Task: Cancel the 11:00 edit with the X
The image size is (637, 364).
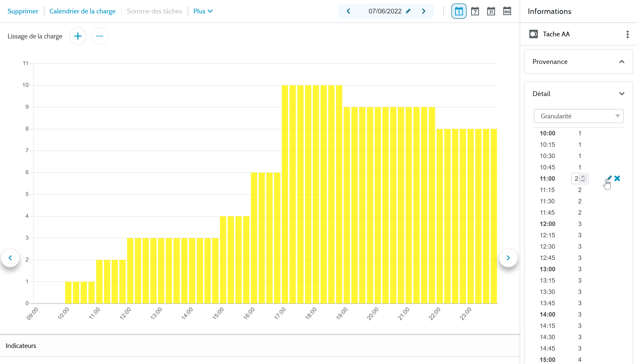Action: [x=617, y=178]
